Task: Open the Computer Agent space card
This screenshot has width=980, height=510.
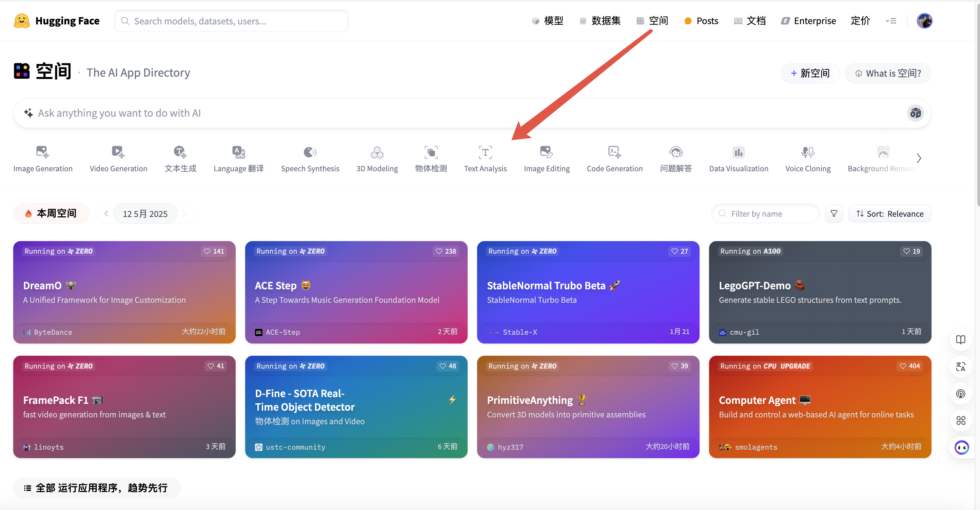Action: pos(820,407)
